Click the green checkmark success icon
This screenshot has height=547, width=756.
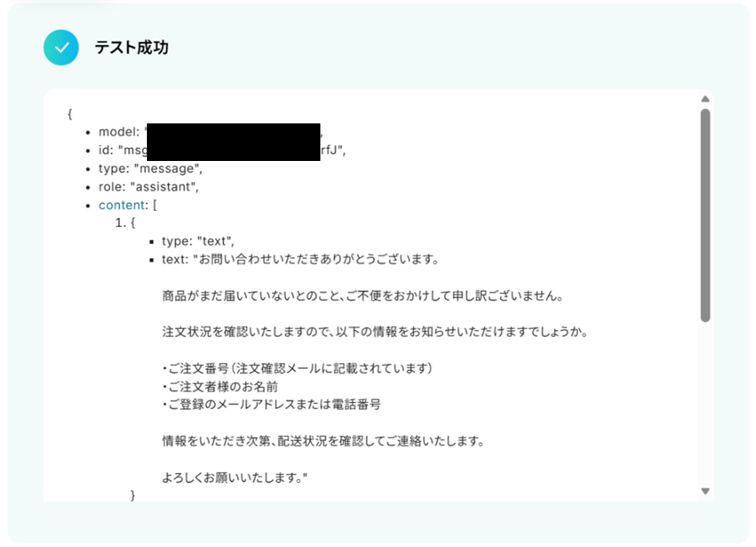[61, 48]
